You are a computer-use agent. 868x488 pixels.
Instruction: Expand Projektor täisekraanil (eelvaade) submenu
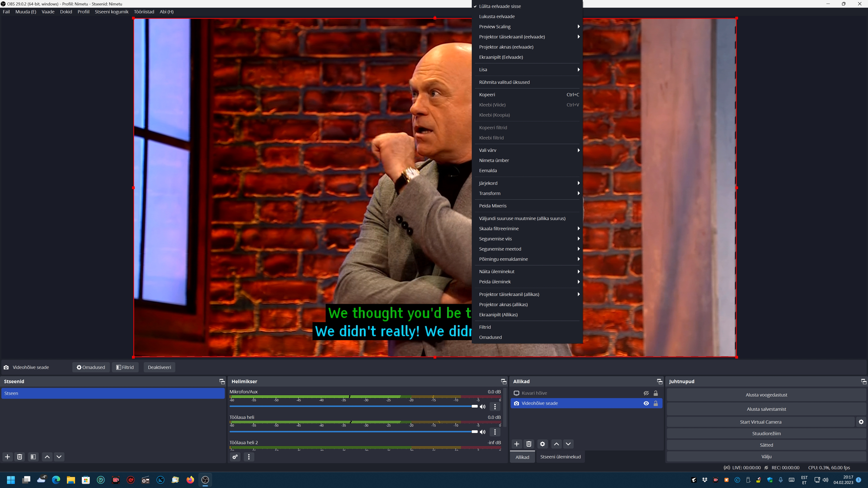527,36
